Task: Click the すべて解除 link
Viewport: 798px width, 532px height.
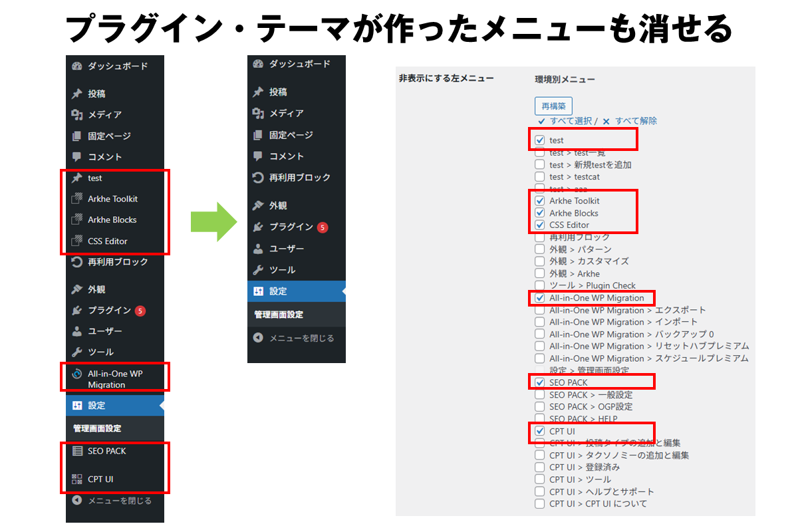Action: coord(636,121)
